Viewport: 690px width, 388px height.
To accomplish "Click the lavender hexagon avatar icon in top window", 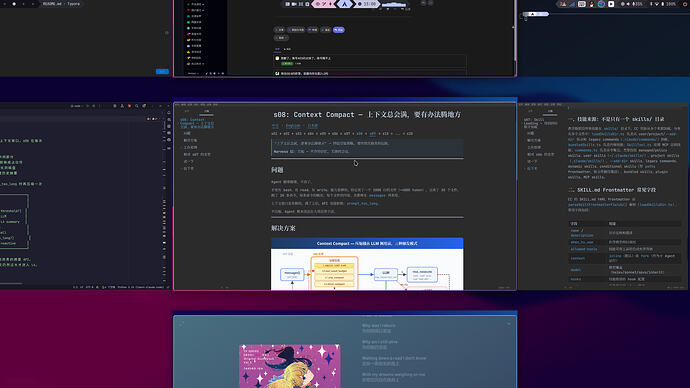I will tap(345, 4).
